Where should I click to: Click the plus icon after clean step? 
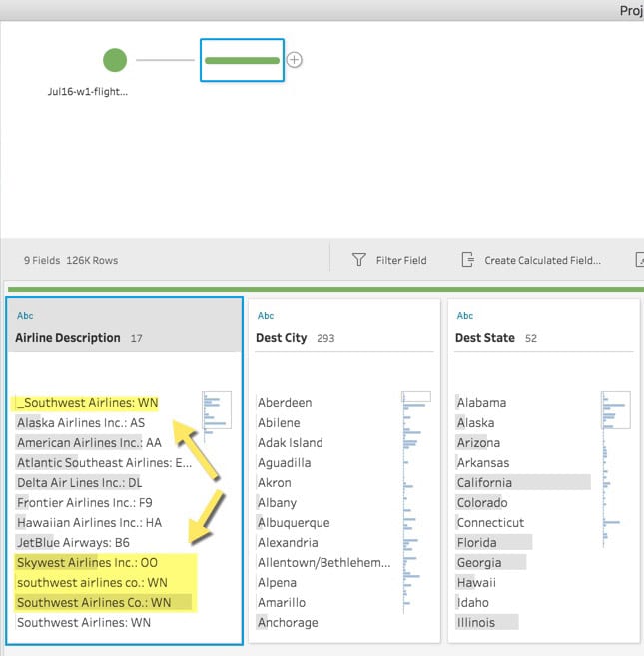coord(295,60)
